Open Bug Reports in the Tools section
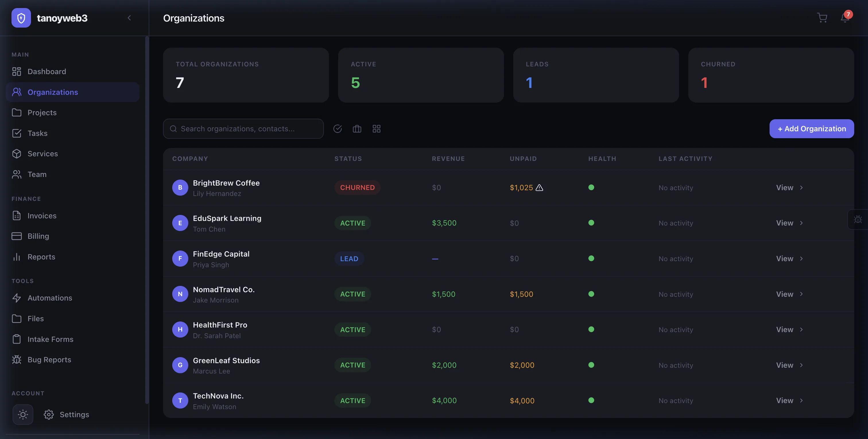The image size is (868, 439). (49, 359)
